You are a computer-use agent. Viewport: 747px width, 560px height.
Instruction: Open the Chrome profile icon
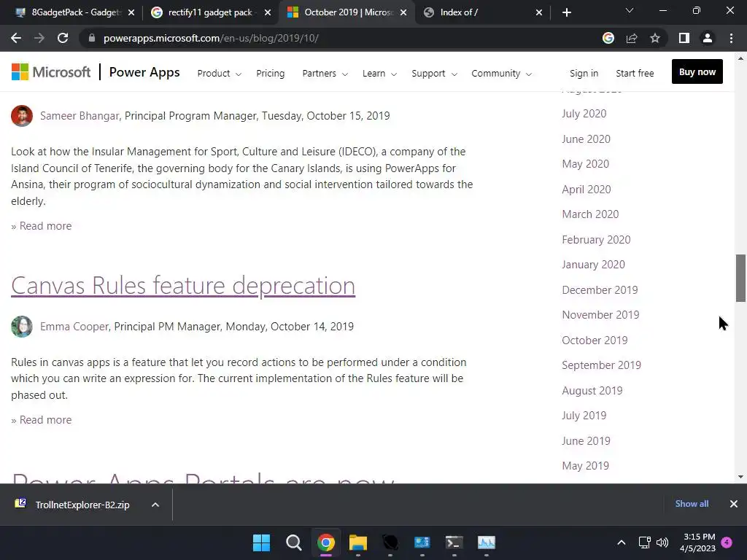pyautogui.click(x=708, y=38)
